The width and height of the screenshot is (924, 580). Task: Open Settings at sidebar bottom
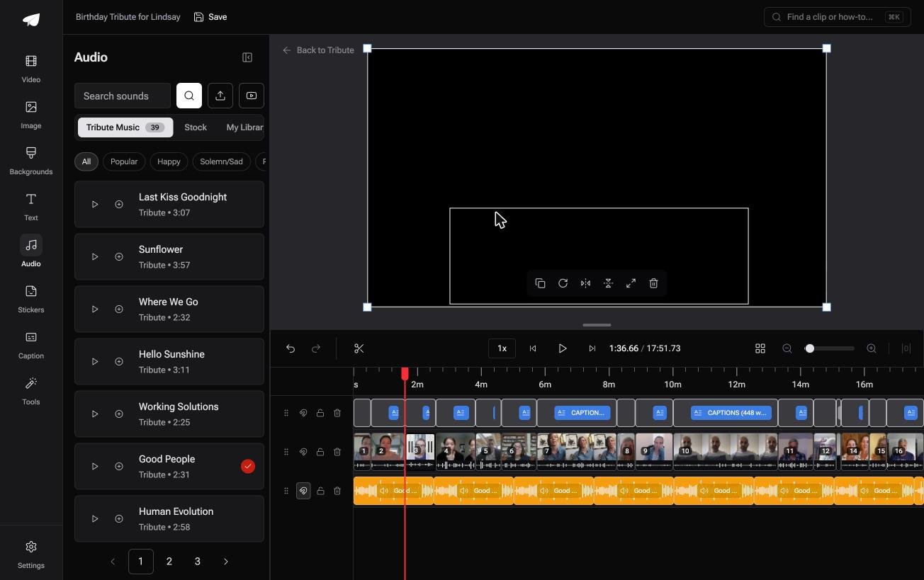[31, 555]
